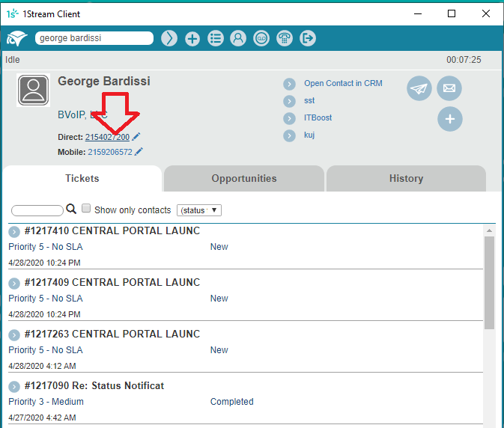
Task: Open ticket #1217410 CENTRAL PORTAL LAUNC
Action: point(112,231)
